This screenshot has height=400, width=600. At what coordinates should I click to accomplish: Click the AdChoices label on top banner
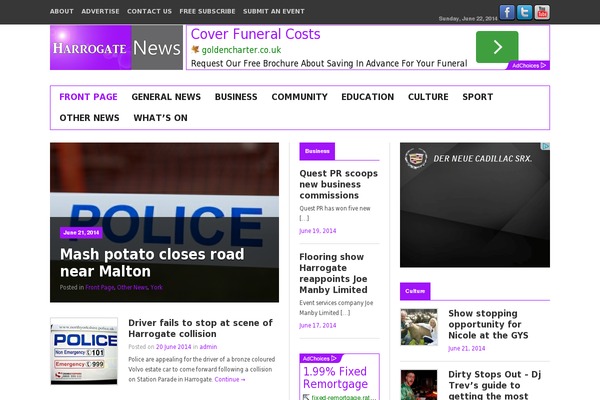pyautogui.click(x=528, y=65)
